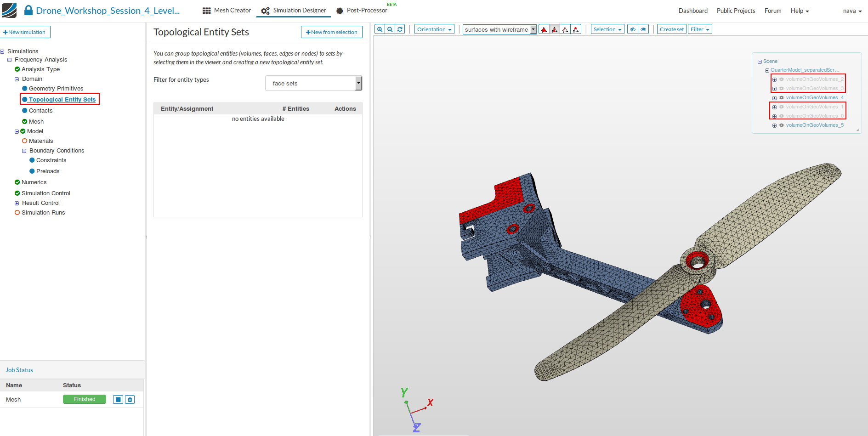Switch to the Mesh Creator tab
Image resolution: width=868 pixels, height=436 pixels.
pos(227,11)
